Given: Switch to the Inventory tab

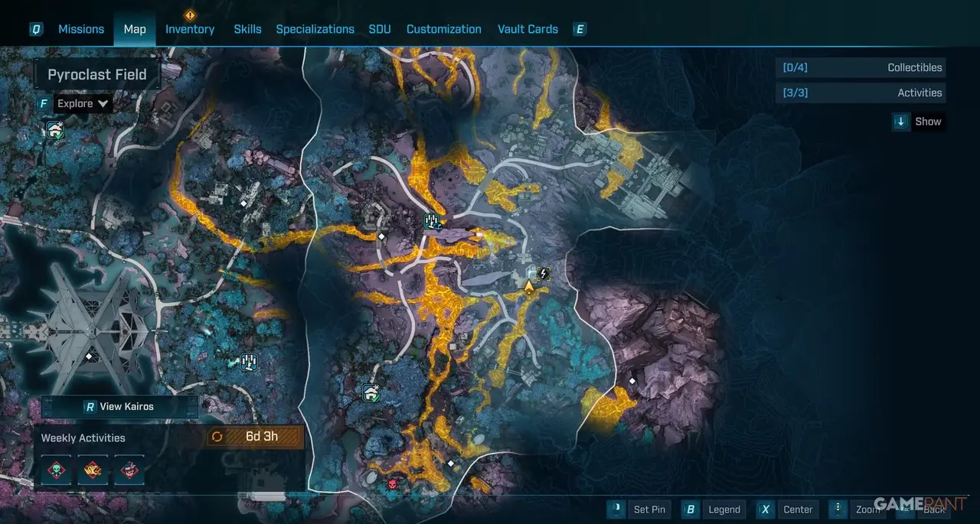Looking at the screenshot, I should [190, 29].
